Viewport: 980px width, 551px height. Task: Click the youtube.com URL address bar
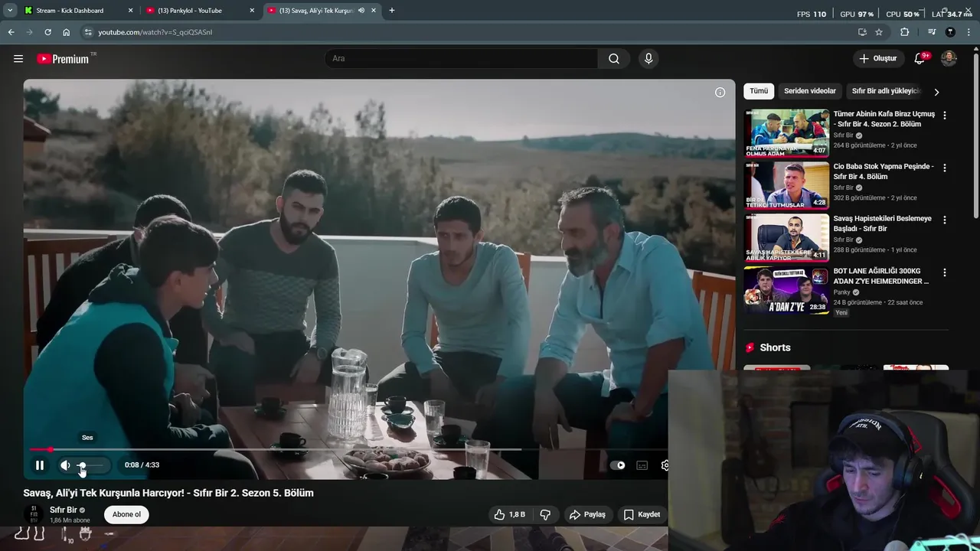[155, 32]
